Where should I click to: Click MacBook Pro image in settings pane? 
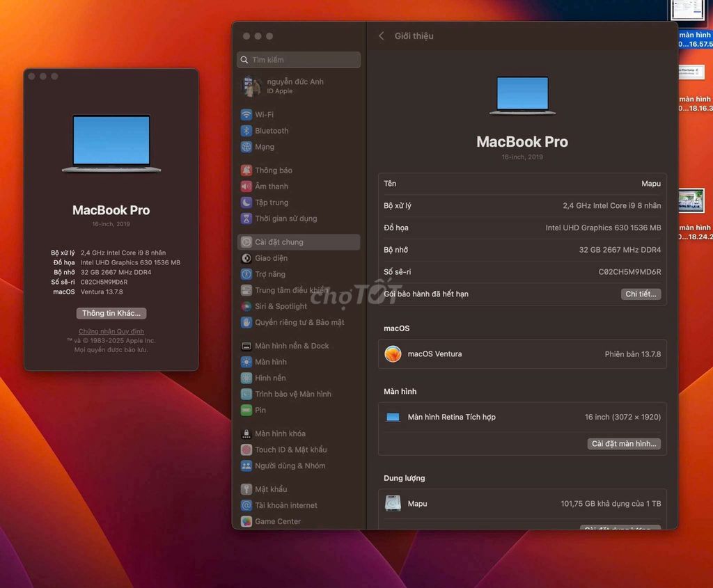coord(522,96)
